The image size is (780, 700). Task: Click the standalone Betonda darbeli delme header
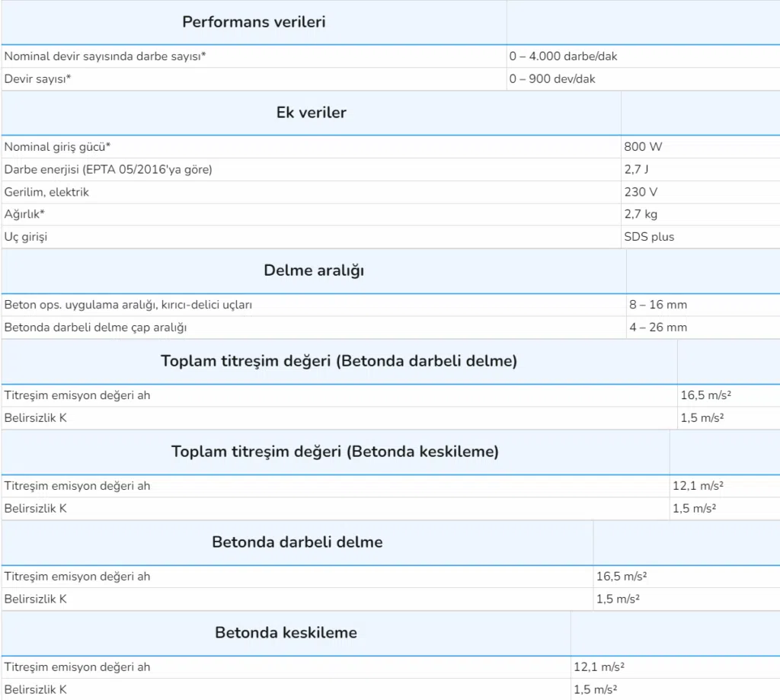tap(298, 542)
